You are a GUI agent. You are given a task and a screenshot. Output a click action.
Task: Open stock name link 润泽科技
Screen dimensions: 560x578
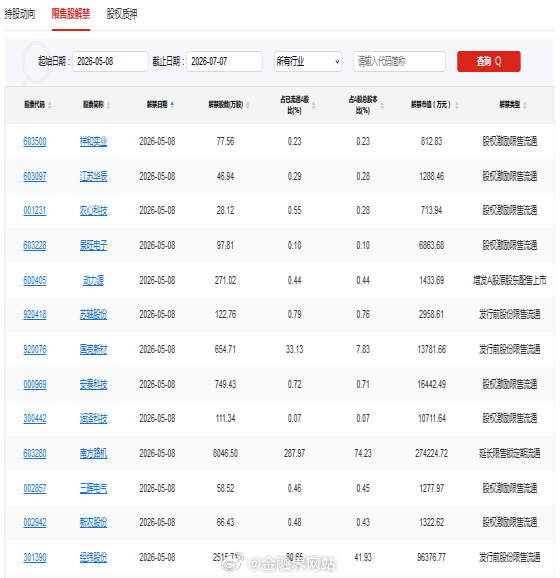[x=94, y=418]
